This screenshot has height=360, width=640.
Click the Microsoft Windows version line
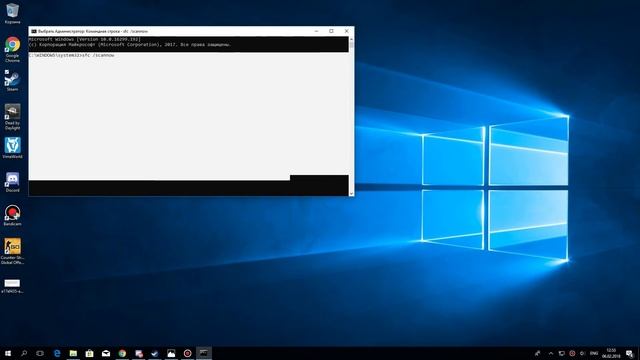tap(85, 39)
